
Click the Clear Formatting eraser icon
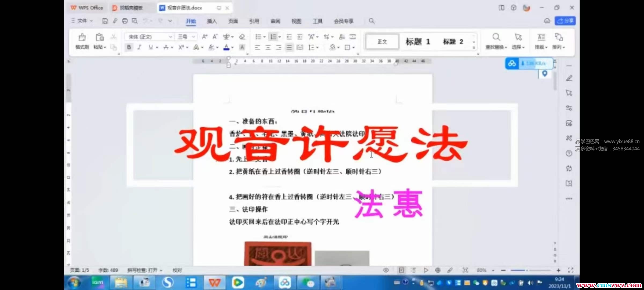[x=242, y=37]
